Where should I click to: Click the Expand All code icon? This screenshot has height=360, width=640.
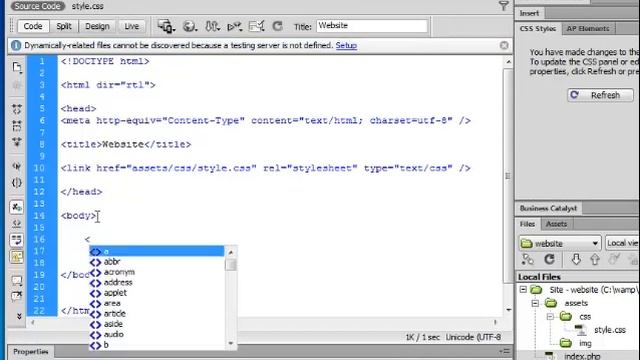click(x=17, y=142)
